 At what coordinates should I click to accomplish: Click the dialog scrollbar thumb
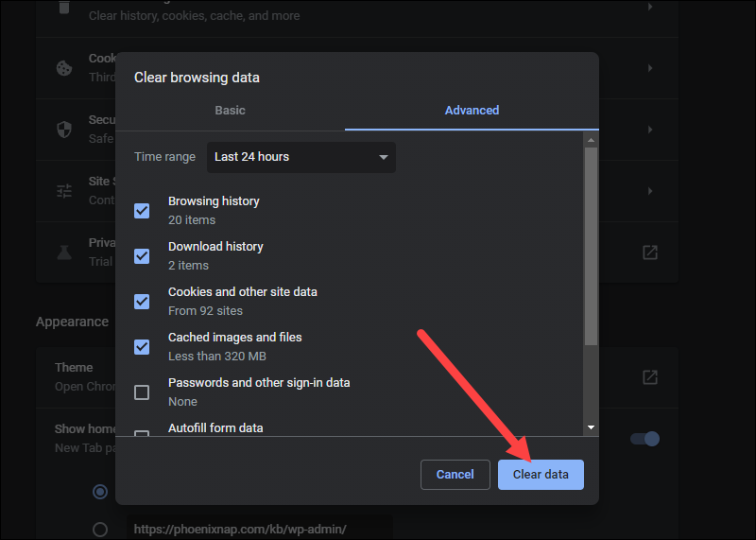coord(592,247)
